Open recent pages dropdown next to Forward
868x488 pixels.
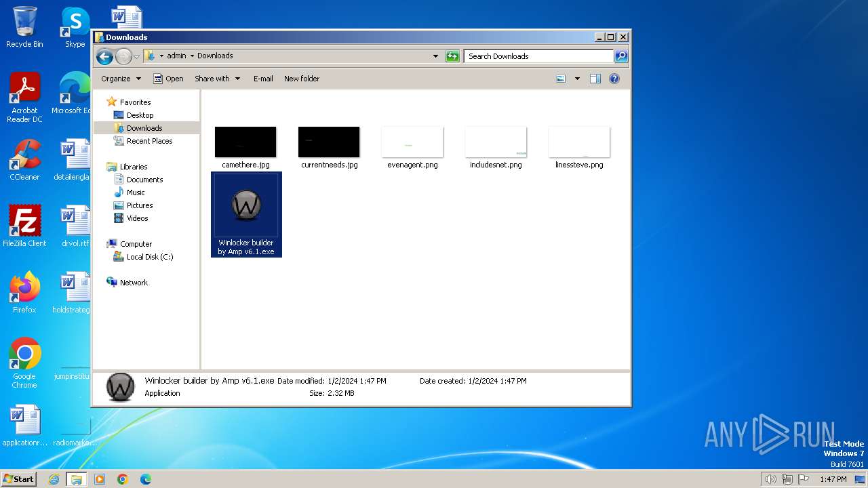pyautogui.click(x=136, y=56)
